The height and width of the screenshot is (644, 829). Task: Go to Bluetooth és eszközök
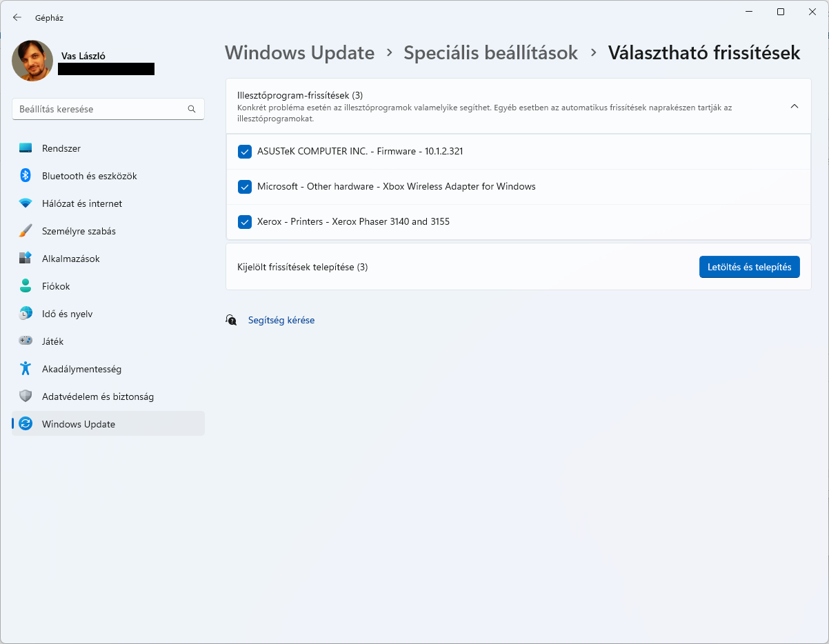[x=108, y=176]
